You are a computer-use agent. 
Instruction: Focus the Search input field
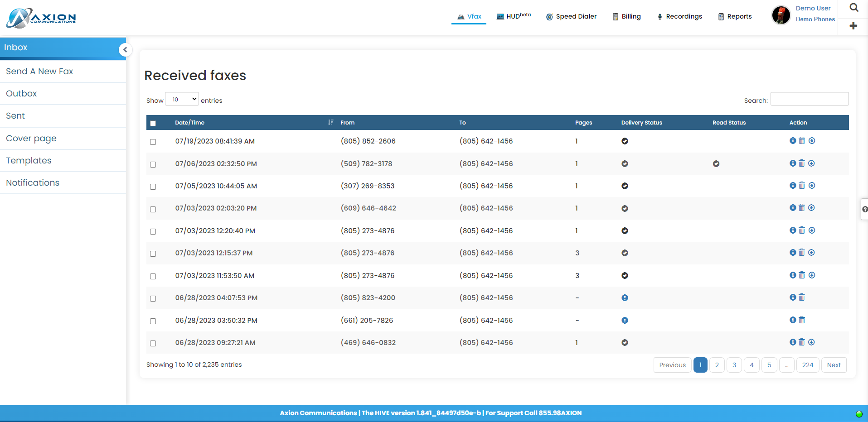click(x=809, y=99)
